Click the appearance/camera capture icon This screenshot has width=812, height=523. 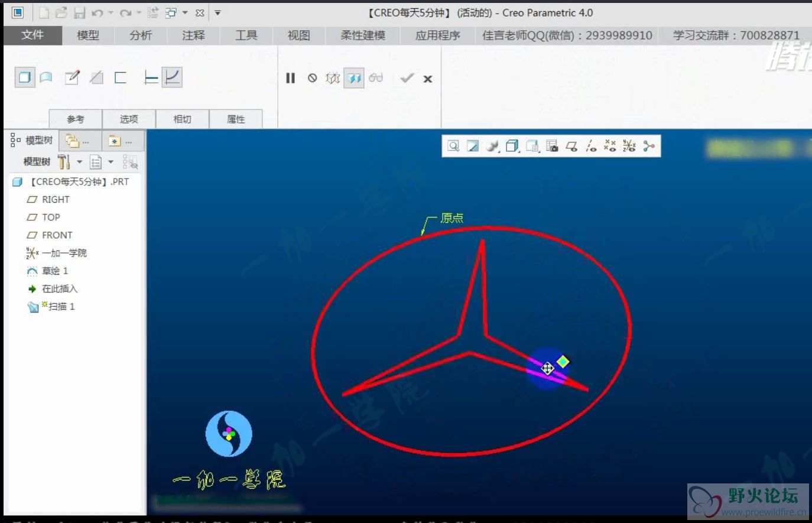pyautogui.click(x=552, y=146)
